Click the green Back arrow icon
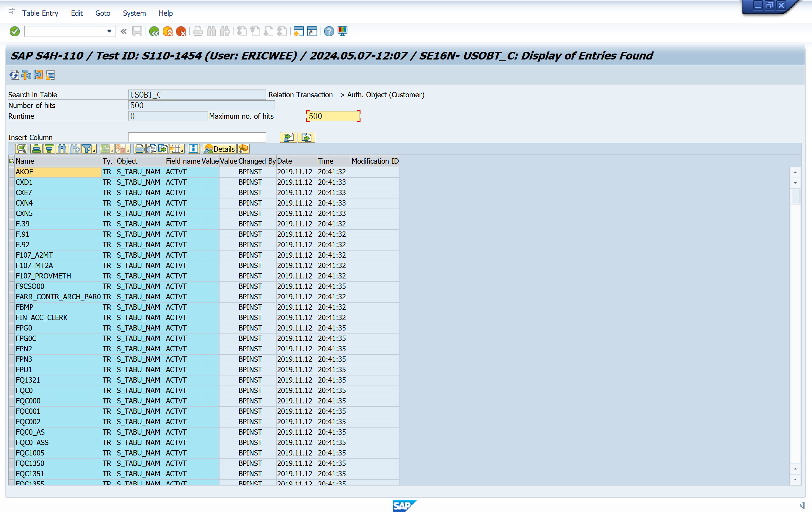 coord(154,32)
